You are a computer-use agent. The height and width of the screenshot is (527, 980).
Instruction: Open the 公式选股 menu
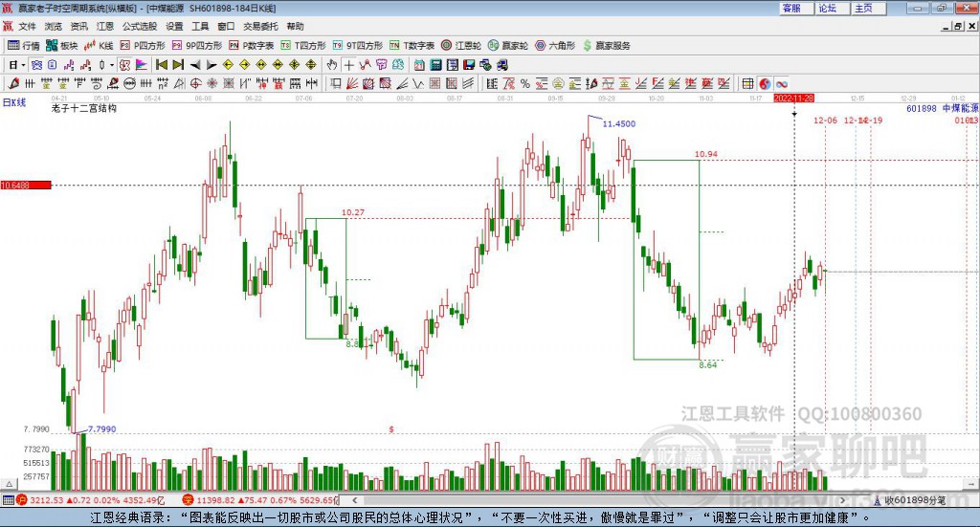pyautogui.click(x=140, y=26)
